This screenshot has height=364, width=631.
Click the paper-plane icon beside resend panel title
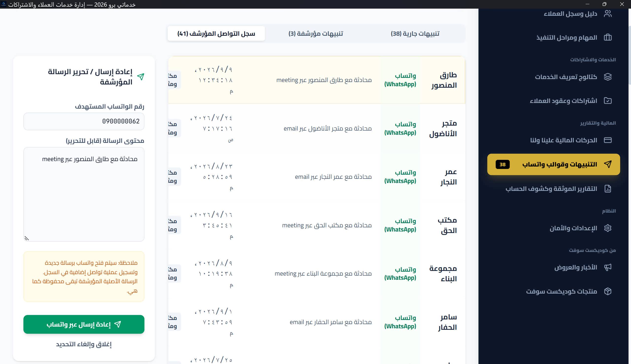point(140,77)
